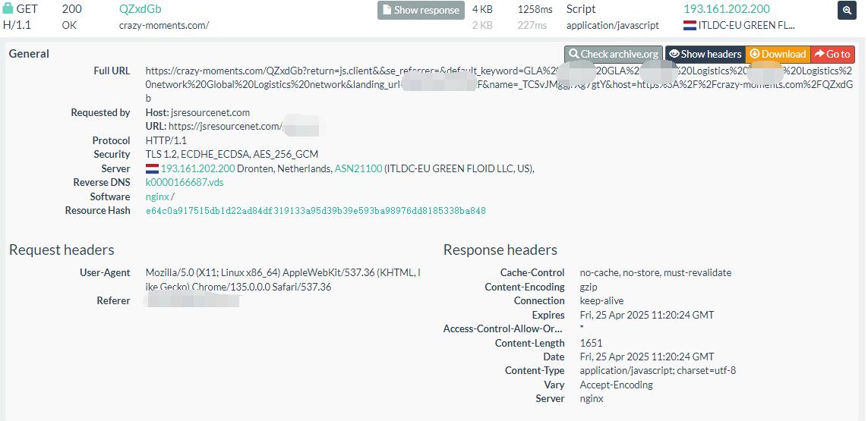The image size is (868, 421).
Task: Click Expires date value
Action: pos(647,315)
